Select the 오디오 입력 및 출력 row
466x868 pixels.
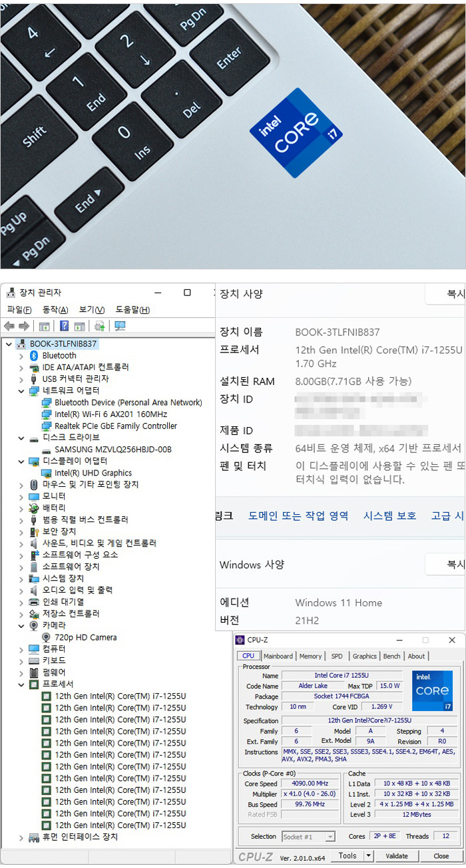click(77, 590)
